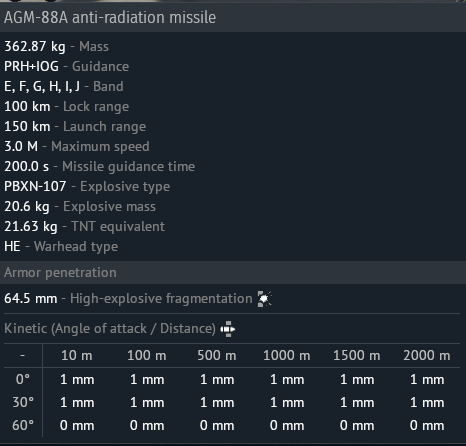This screenshot has width=466, height=446.
Task: Click the 0° angle row header
Action: pyautogui.click(x=23, y=380)
